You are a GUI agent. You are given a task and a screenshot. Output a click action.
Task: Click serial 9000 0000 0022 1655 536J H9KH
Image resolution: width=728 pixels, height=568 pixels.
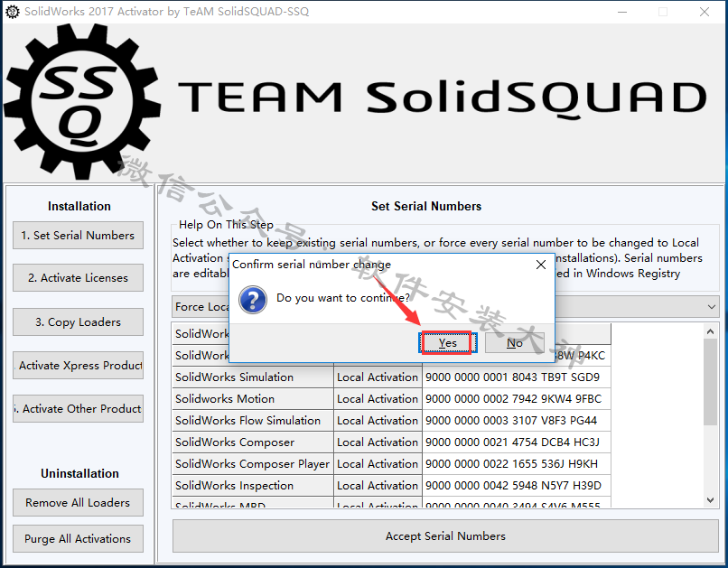[517, 463]
